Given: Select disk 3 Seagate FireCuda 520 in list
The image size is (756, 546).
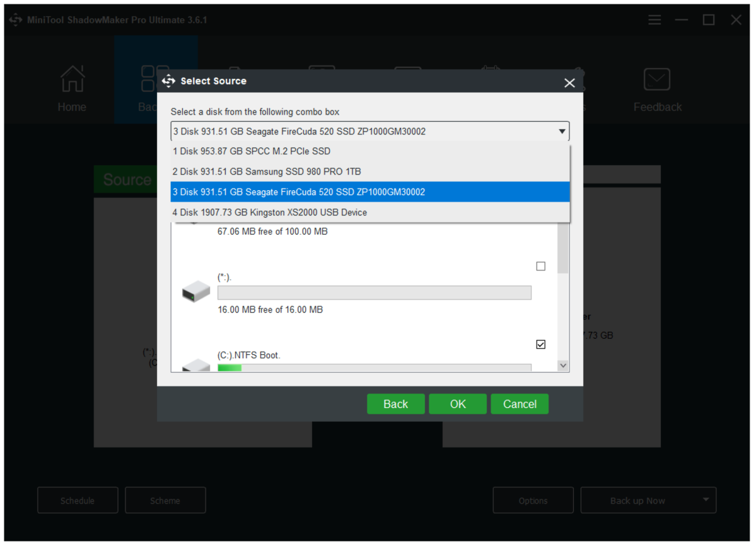Looking at the screenshot, I should [x=370, y=192].
